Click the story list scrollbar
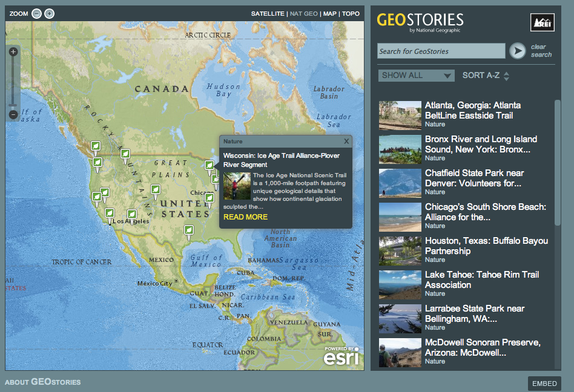 (558, 163)
